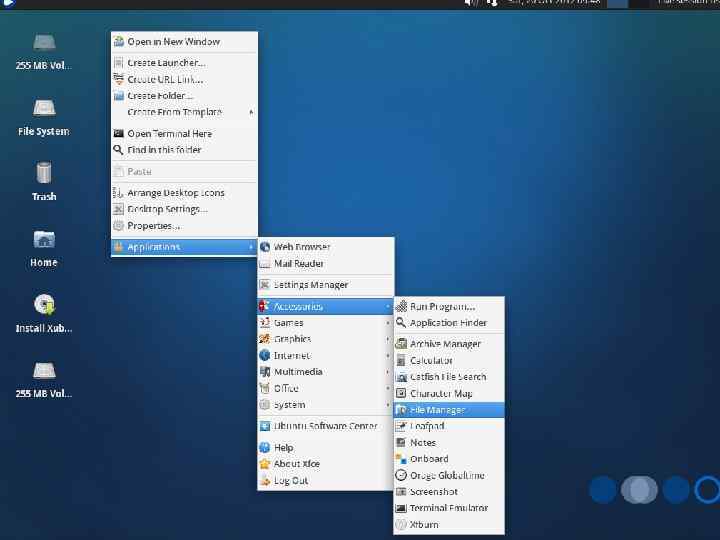720x540 pixels.
Task: Open the panel menu logo at top-left
Action: (x=9, y=3)
